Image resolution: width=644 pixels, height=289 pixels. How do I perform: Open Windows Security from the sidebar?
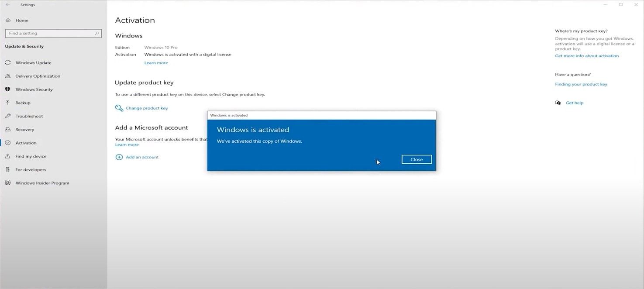pyautogui.click(x=34, y=89)
